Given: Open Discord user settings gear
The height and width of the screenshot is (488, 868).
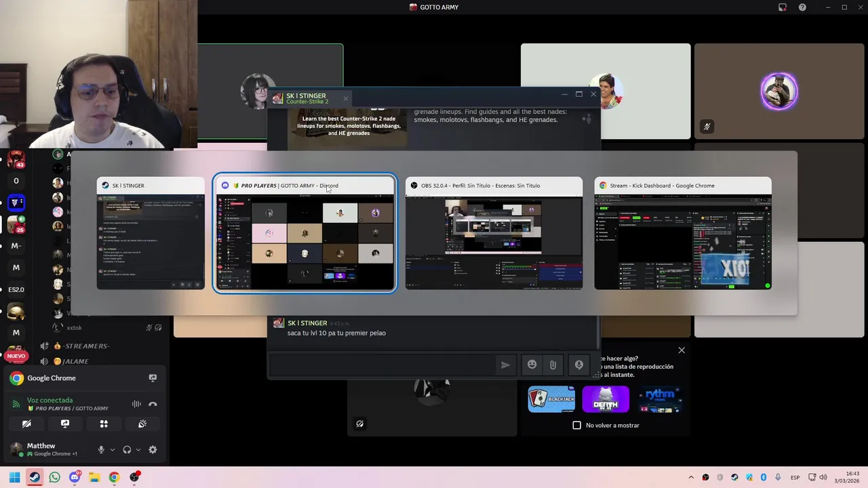Looking at the screenshot, I should click(153, 449).
